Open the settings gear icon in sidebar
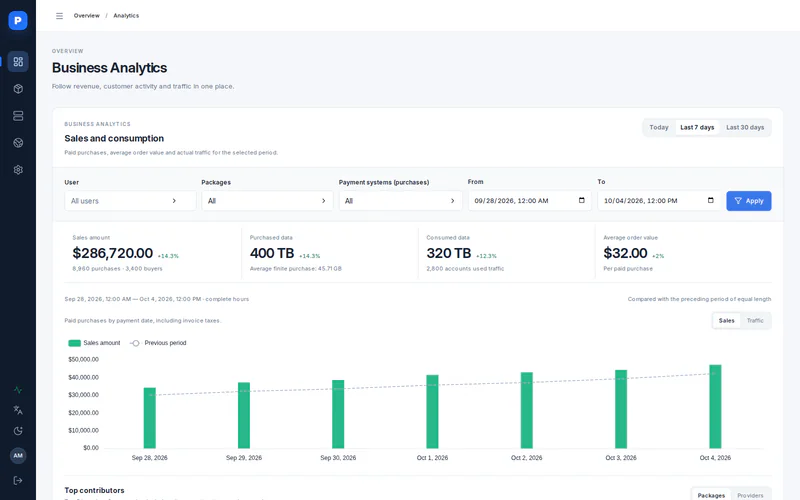The width and height of the screenshot is (800, 500). click(18, 170)
